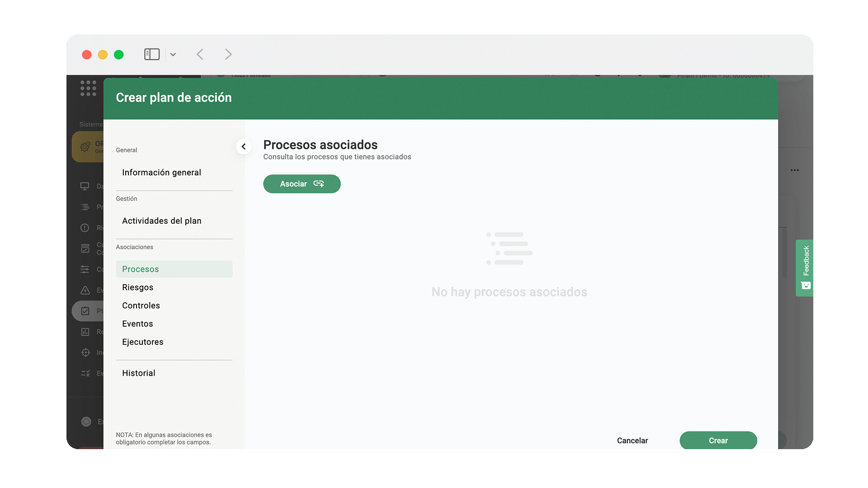
Task: Click the risk alert circle sidebar icon
Action: point(85,228)
